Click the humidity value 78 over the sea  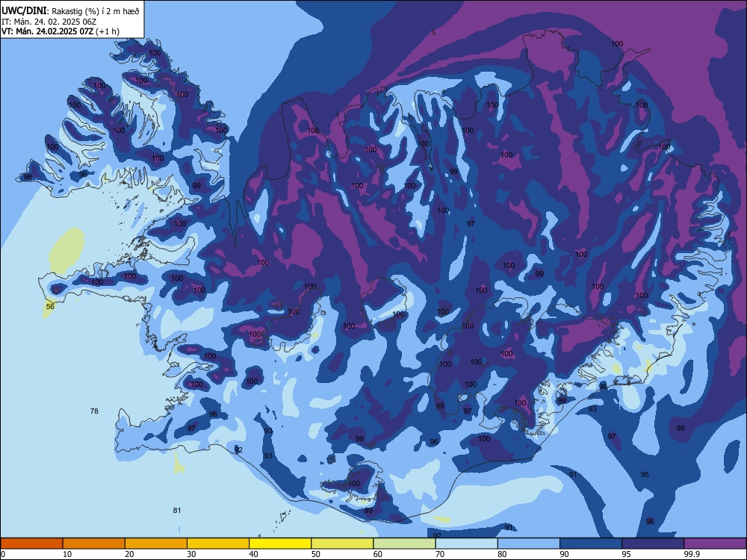click(x=94, y=411)
